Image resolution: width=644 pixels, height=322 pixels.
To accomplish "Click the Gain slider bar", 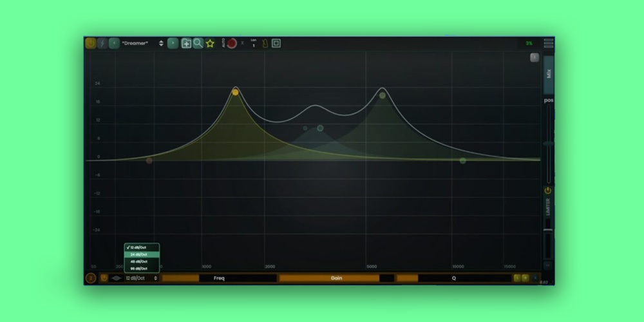I will 336,278.
